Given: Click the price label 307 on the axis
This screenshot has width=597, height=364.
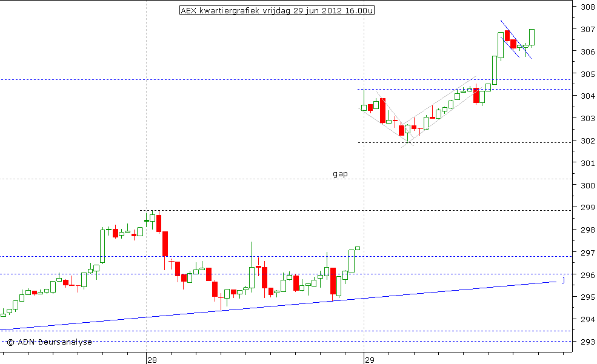Looking at the screenshot, I should point(588,29).
